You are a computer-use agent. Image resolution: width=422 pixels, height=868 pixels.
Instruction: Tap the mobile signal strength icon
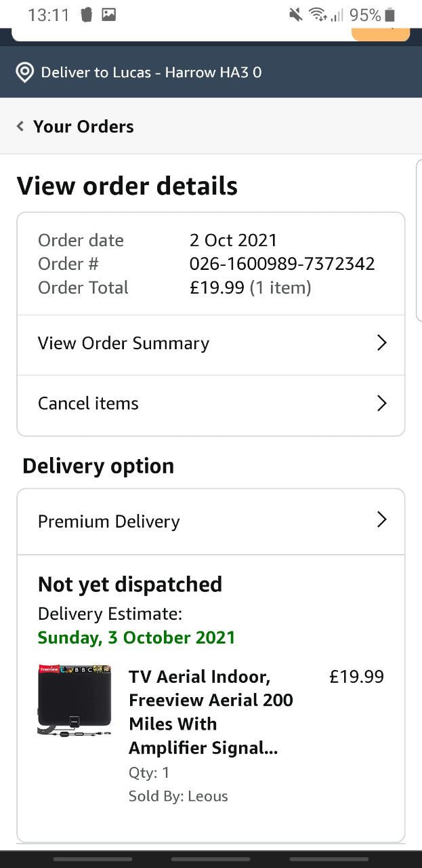click(337, 15)
